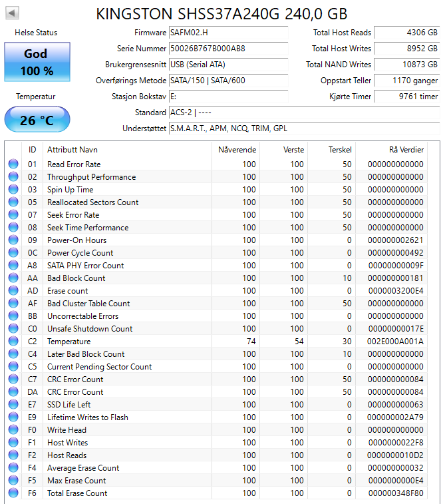Click the Total Host Writes value box
Viewport: 445px width, 504px height.
pyautogui.click(x=407, y=49)
